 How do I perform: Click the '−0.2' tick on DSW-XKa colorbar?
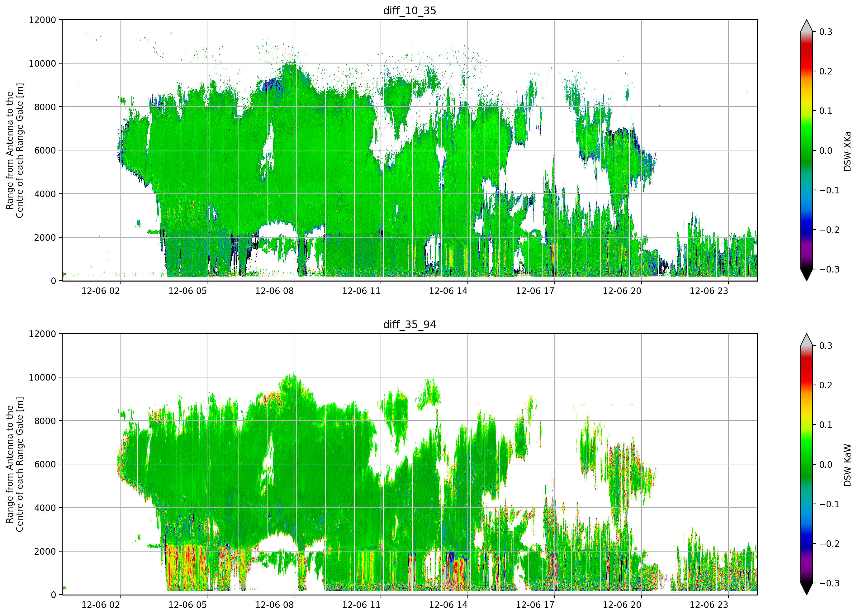click(829, 230)
